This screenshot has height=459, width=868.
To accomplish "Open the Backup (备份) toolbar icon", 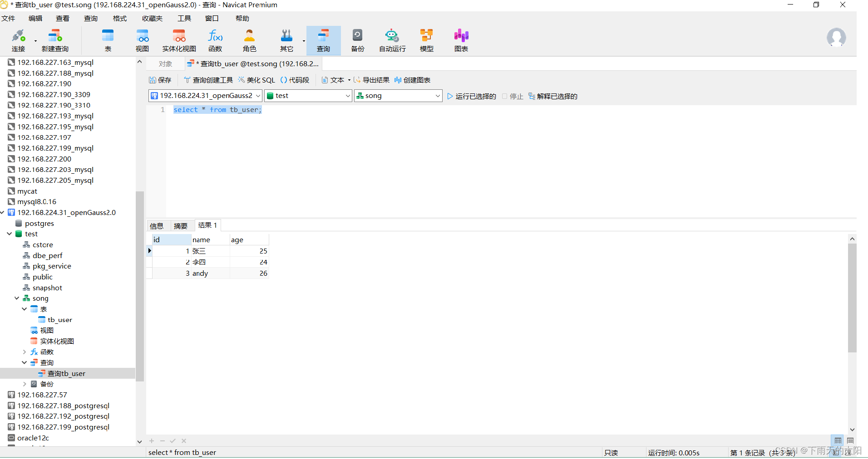I will (x=358, y=40).
